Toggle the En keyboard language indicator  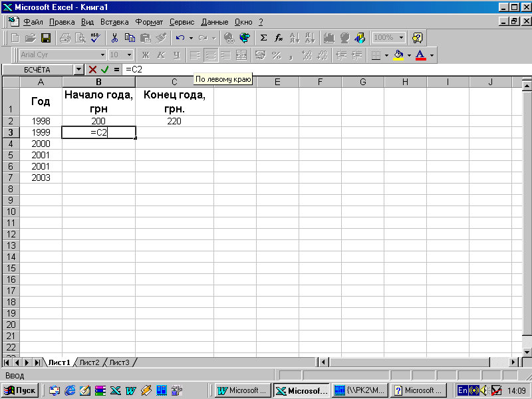coord(462,390)
